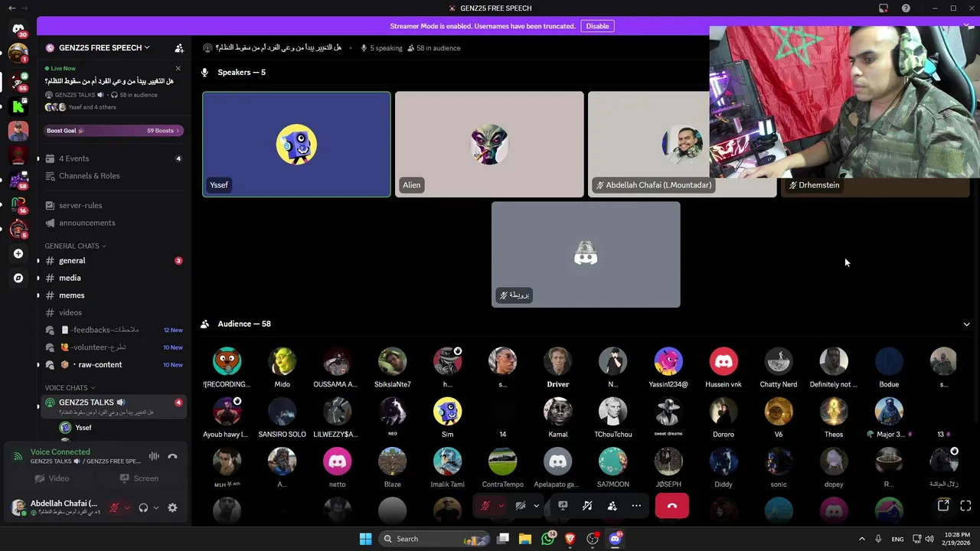Collapse the Audience section chevron

pos(966,324)
